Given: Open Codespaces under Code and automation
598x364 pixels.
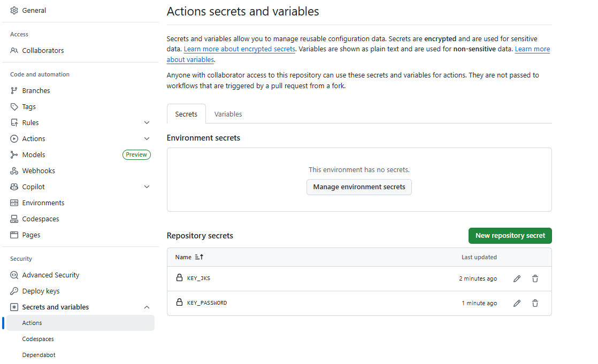Looking at the screenshot, I should 41,219.
